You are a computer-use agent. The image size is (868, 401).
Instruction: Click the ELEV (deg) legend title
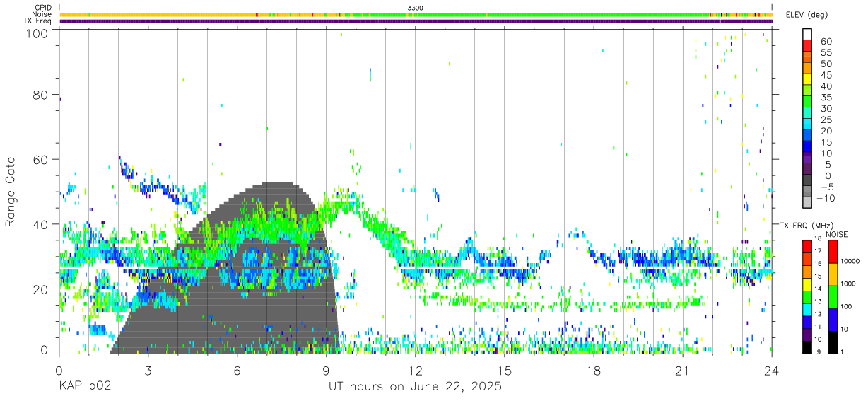[x=807, y=15]
